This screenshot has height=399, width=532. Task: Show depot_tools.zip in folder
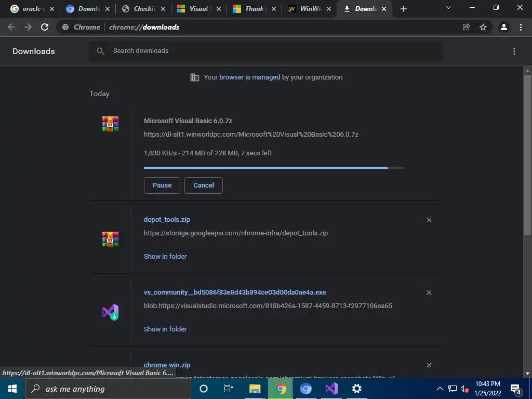165,257
